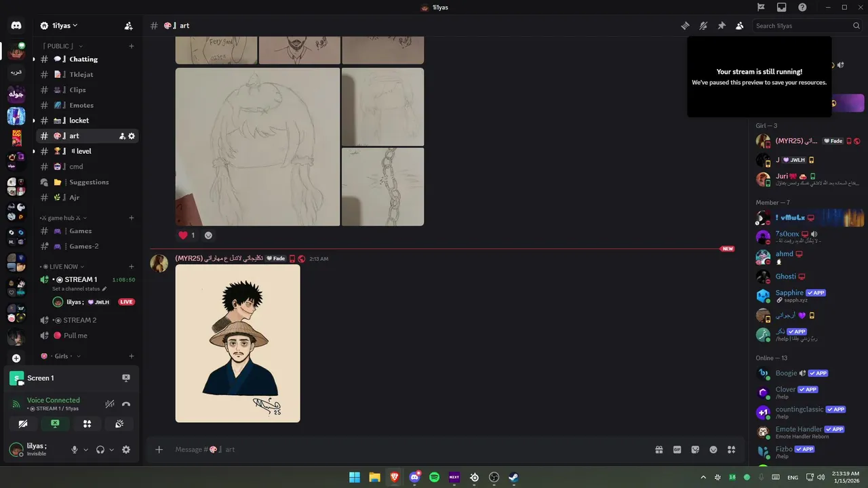Open audio output options chevron
The image size is (868, 488).
pyautogui.click(x=111, y=449)
